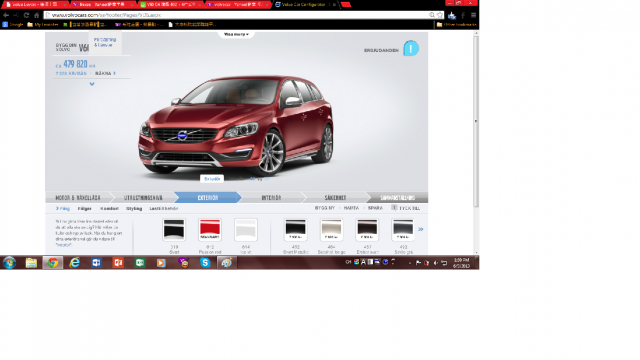Open Yahoo Messenger from the taskbar
640x360 pixels.
184,262
